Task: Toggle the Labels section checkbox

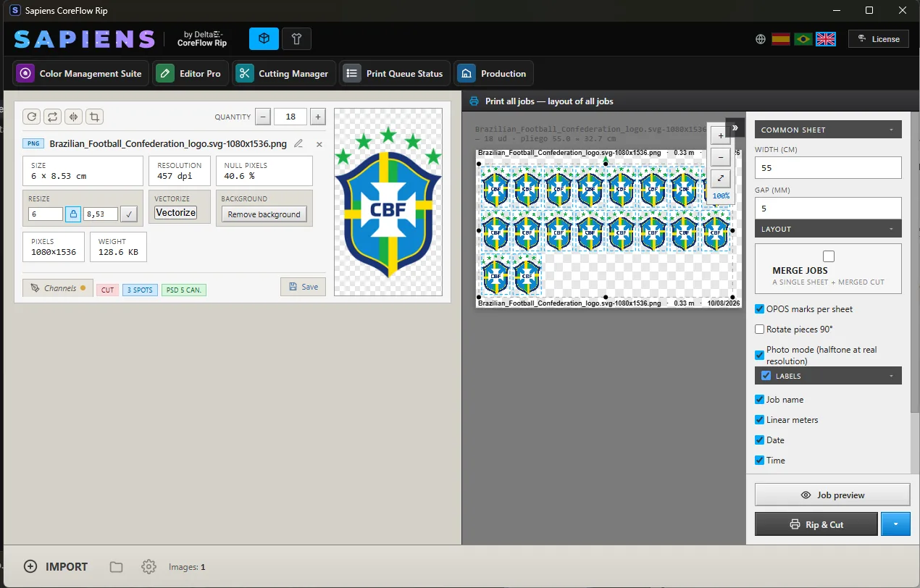Action: (766, 376)
